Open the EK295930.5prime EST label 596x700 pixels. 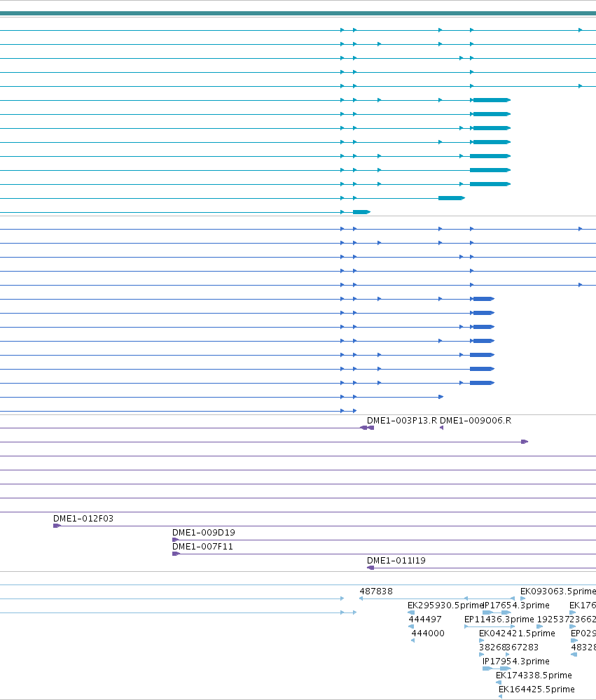445,605
